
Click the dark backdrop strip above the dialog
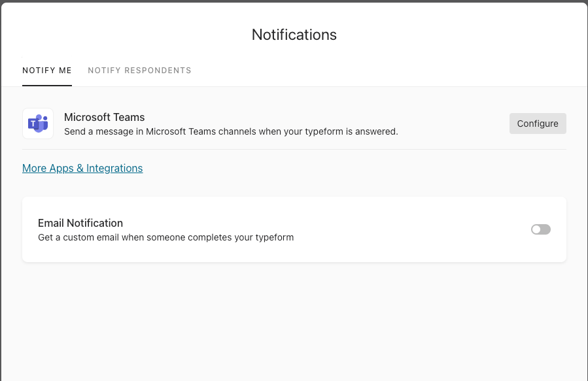point(294,1)
